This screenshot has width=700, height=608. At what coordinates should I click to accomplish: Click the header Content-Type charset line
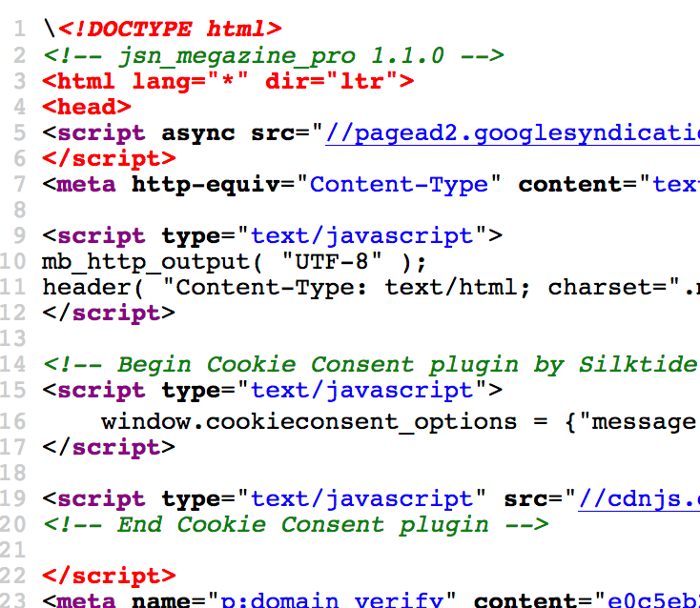[371, 288]
